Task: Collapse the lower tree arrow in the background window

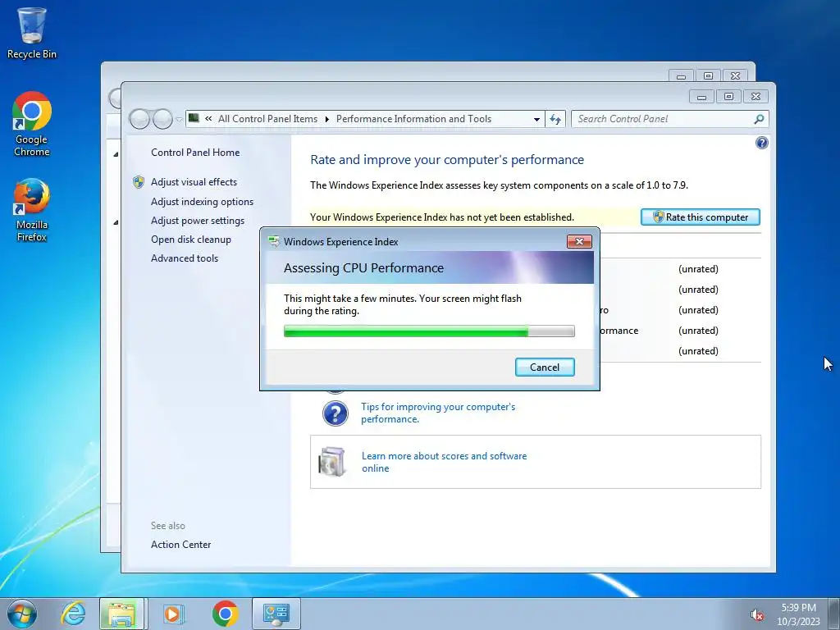Action: (116, 222)
